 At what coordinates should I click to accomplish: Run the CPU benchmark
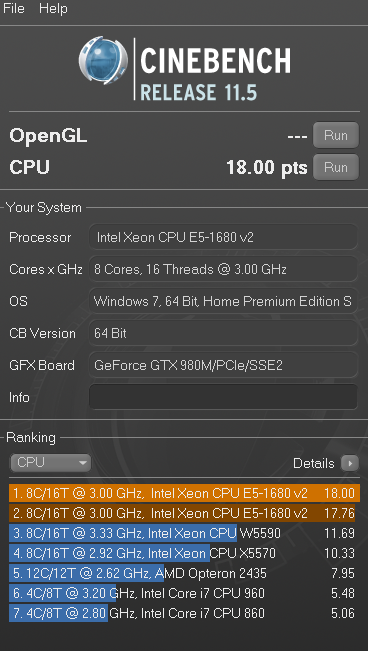point(336,167)
